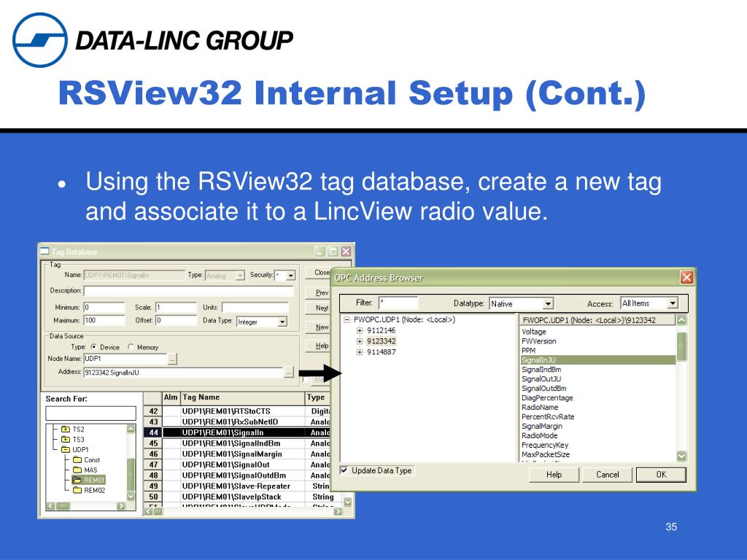Click the Address field with 9123342.SignalInJU
Screen dimensions: 747x560
point(183,373)
